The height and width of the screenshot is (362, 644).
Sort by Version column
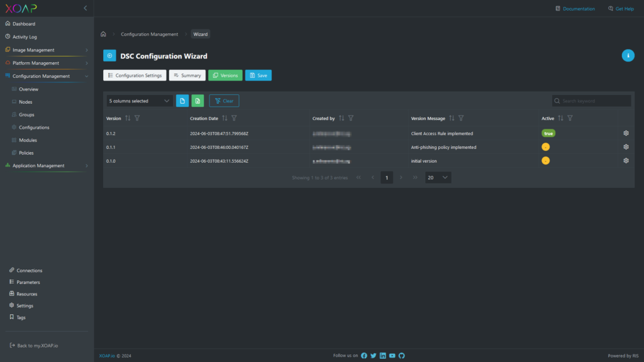(128, 118)
